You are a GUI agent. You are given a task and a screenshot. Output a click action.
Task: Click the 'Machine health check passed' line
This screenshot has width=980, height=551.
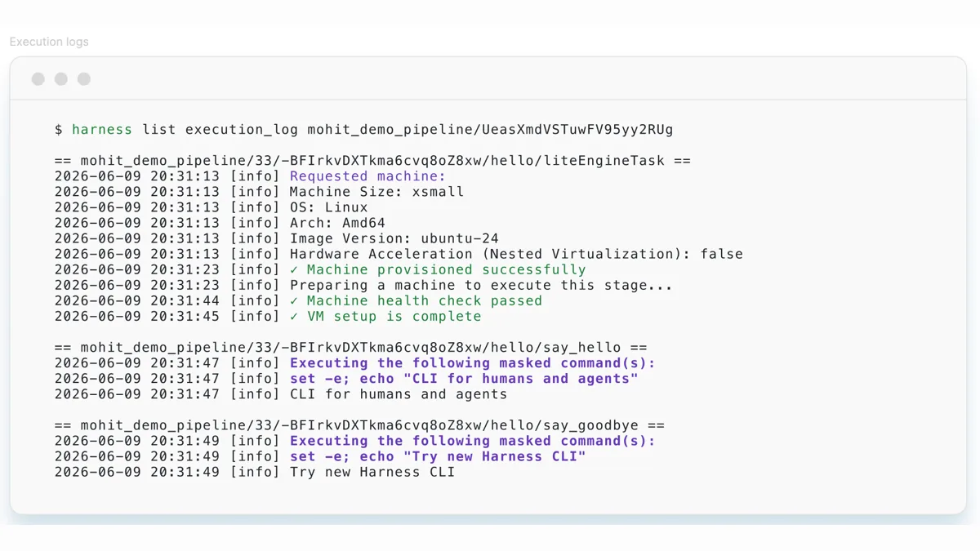point(299,300)
